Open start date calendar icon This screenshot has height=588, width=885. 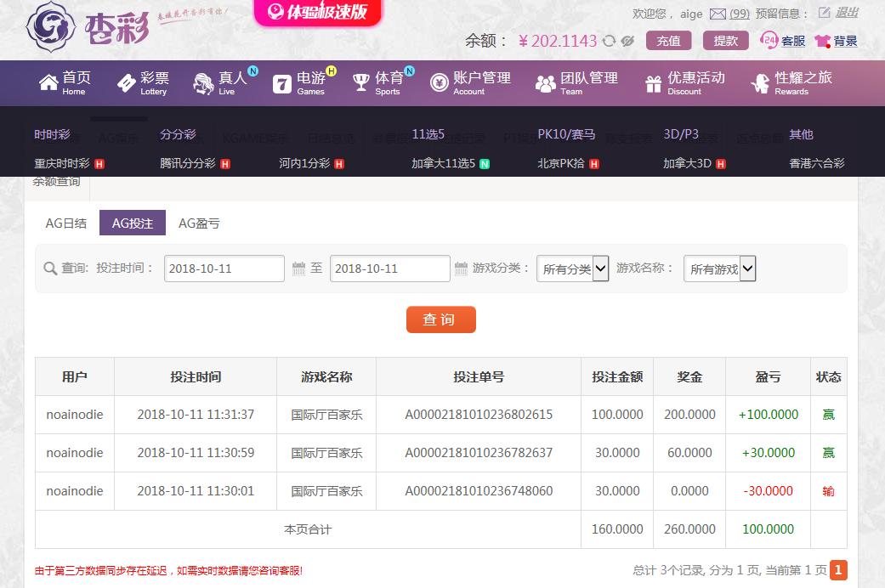pyautogui.click(x=298, y=269)
